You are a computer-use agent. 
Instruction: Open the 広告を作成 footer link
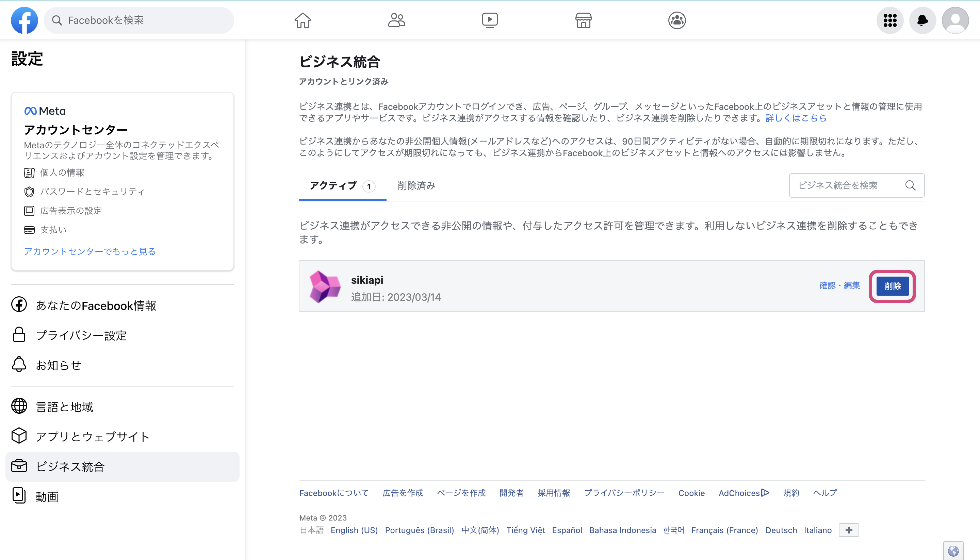(x=403, y=493)
